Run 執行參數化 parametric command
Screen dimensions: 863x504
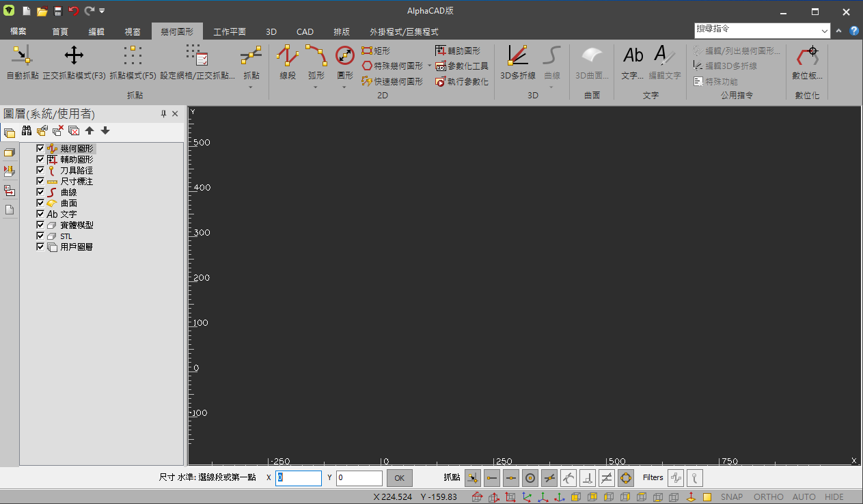461,81
